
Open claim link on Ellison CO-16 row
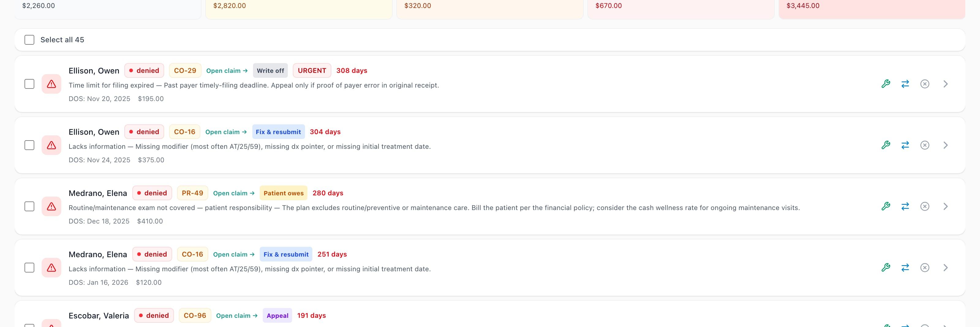pyautogui.click(x=226, y=132)
